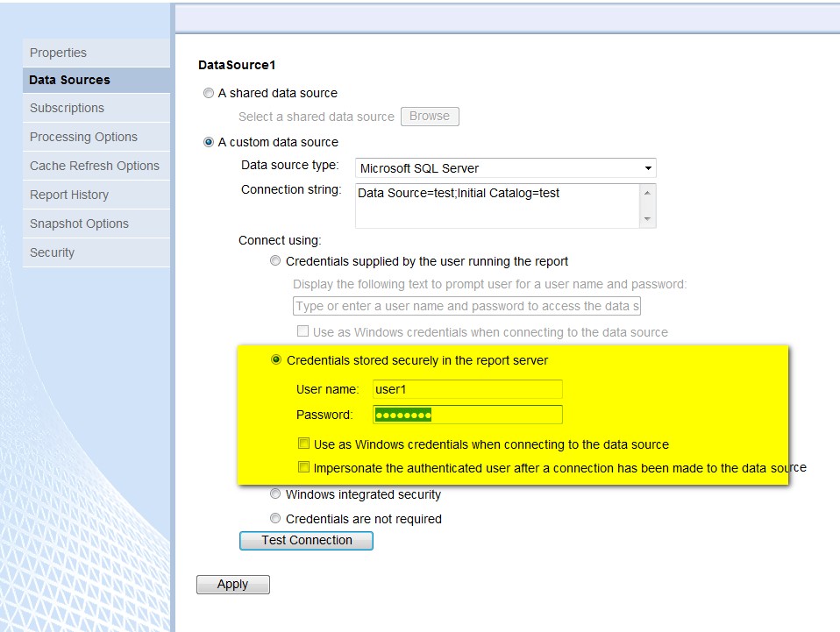Select 'Credentials are not required'
This screenshot has width=840, height=632.
click(275, 518)
